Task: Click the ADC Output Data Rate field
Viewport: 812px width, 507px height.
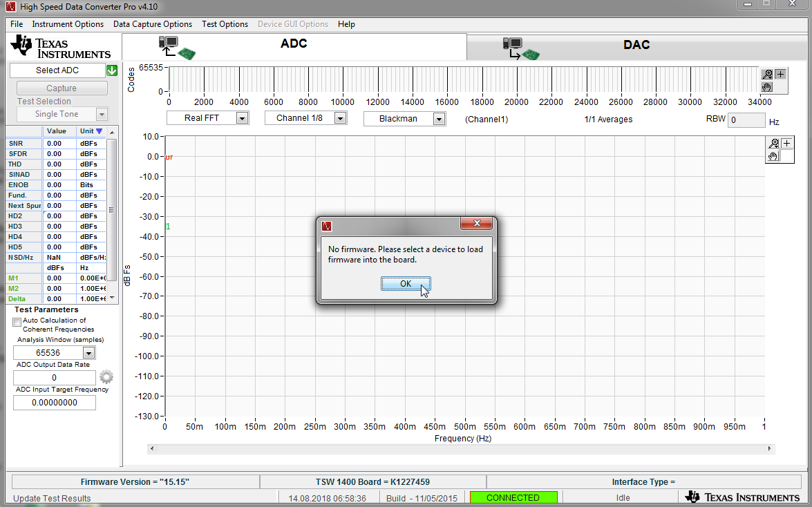Action: pos(55,378)
